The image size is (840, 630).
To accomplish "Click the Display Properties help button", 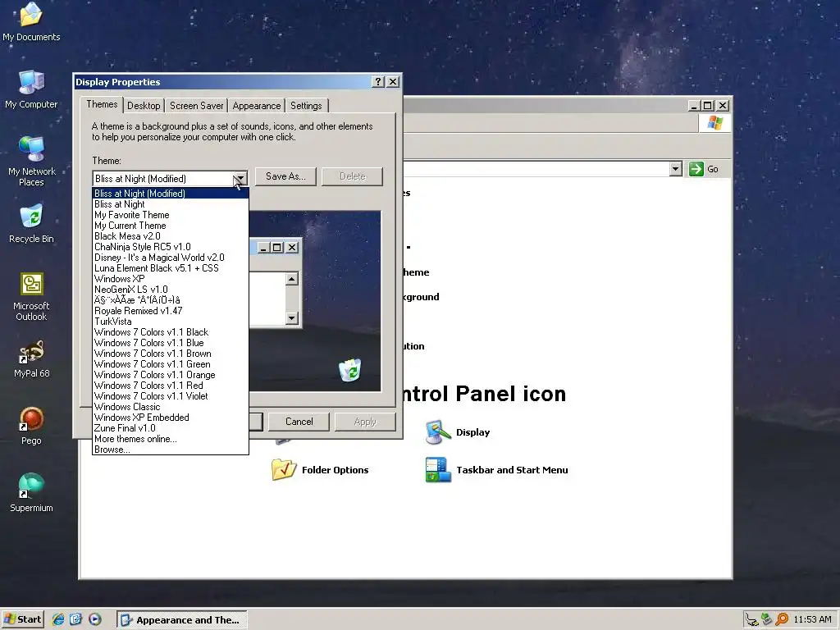I will [378, 81].
